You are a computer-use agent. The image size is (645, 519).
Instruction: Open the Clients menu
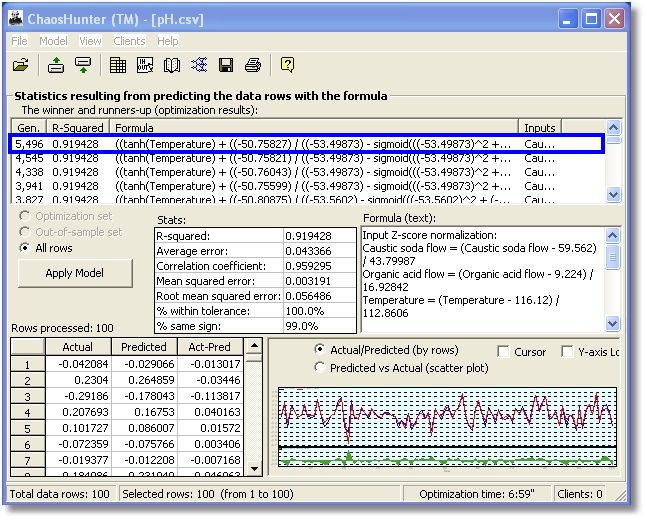129,41
